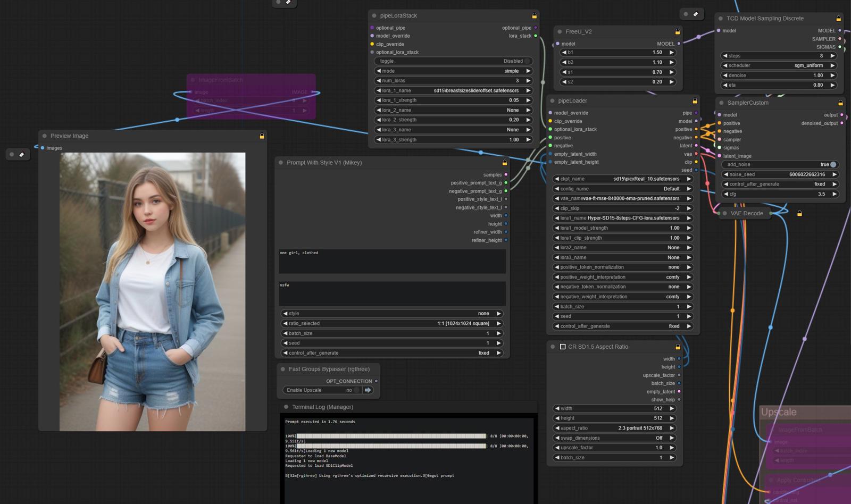Increase s2 value in FreeU_V2

coord(671,82)
